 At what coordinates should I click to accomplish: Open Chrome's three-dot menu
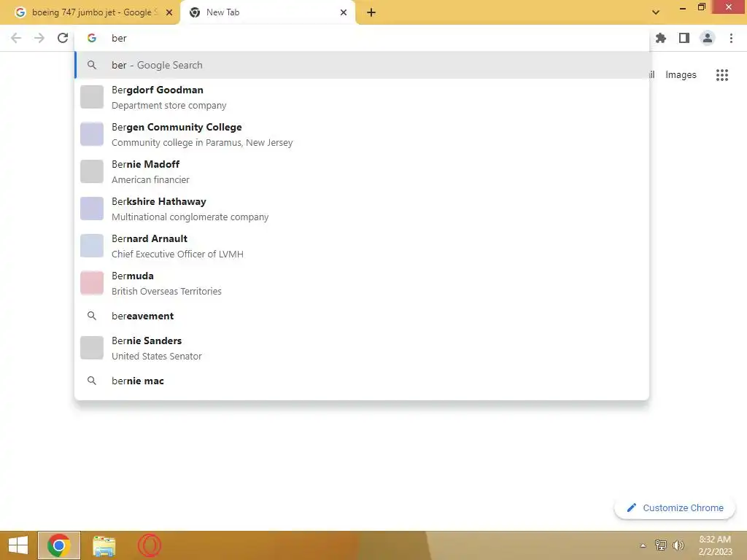[x=731, y=38]
